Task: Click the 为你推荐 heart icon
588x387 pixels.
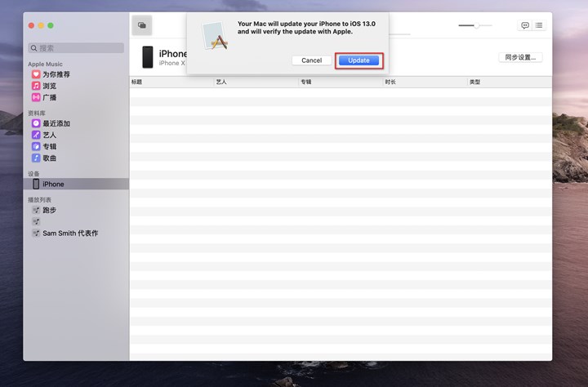Action: pos(36,74)
